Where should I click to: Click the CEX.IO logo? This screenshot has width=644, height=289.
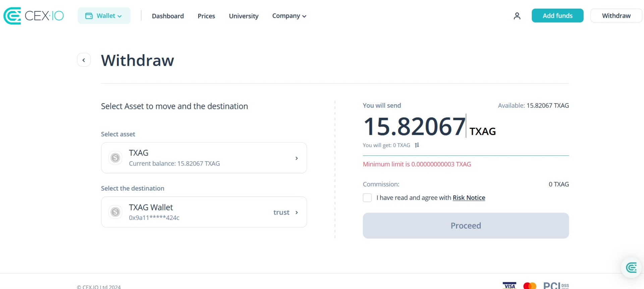34,16
